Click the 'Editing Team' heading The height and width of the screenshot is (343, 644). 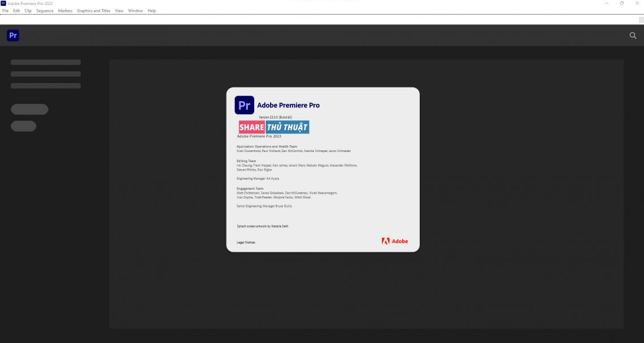coord(246,161)
